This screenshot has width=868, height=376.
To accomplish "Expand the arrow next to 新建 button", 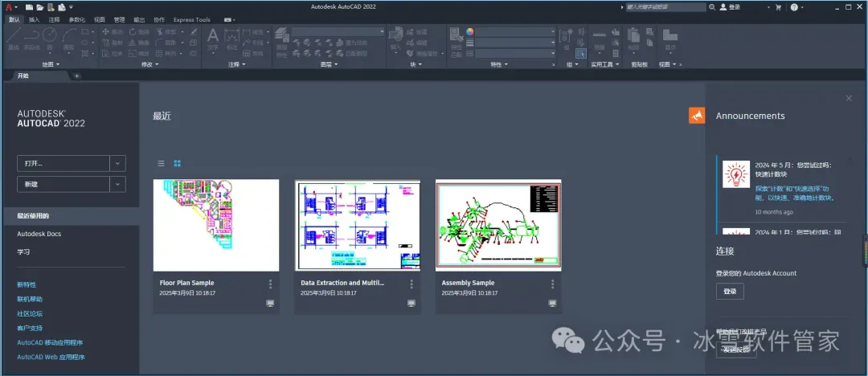I will 117,185.
